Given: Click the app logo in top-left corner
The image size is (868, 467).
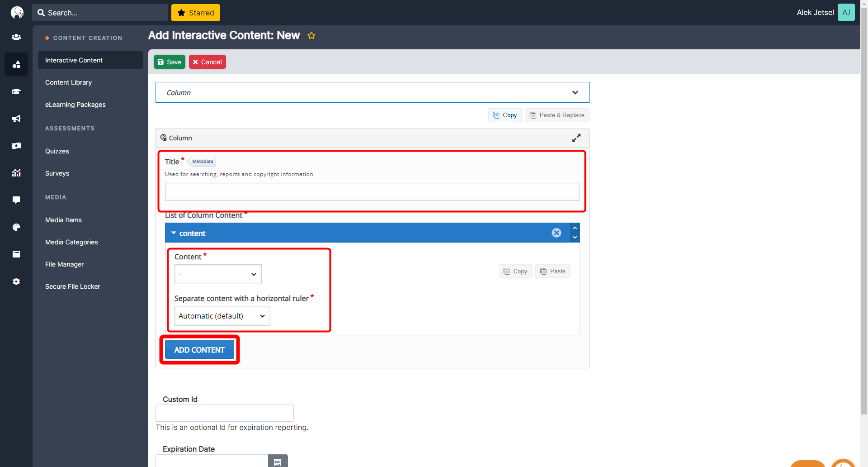Looking at the screenshot, I should click(17, 12).
